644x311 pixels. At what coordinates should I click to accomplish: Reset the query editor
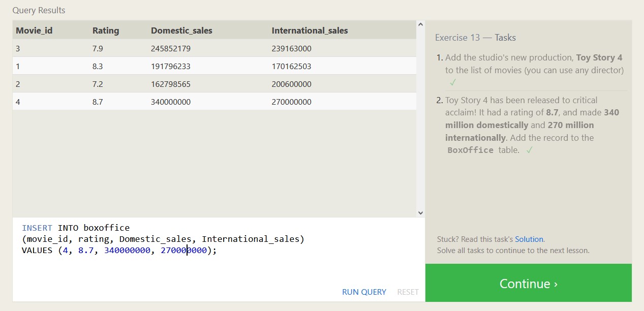408,292
